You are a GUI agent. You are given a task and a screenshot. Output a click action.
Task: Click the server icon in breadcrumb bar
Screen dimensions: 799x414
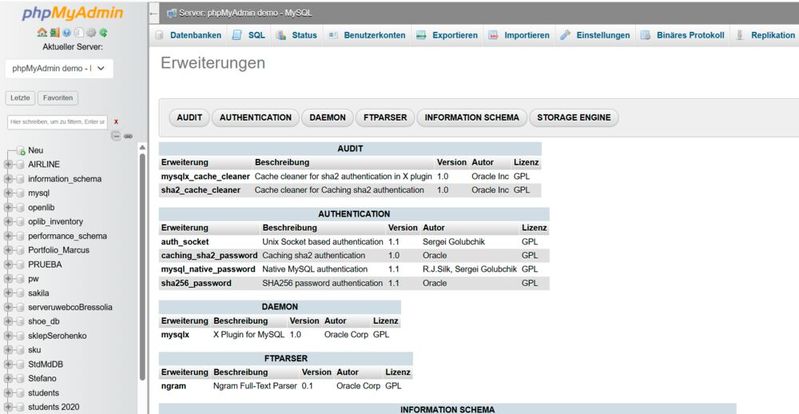(172, 13)
